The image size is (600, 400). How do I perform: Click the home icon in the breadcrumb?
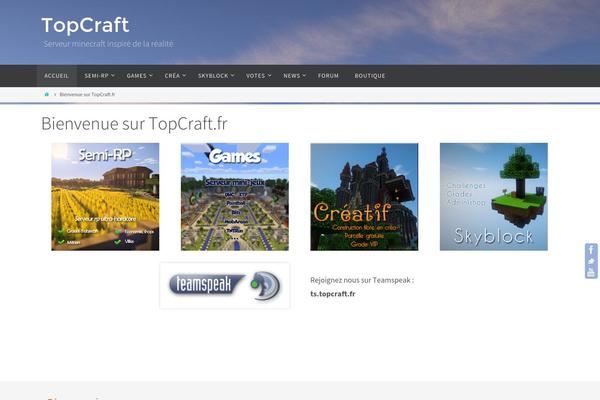click(x=47, y=94)
